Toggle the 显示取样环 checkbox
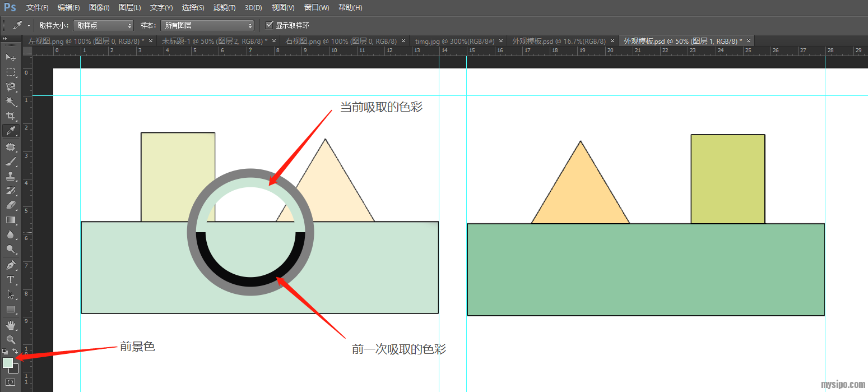 coord(270,25)
